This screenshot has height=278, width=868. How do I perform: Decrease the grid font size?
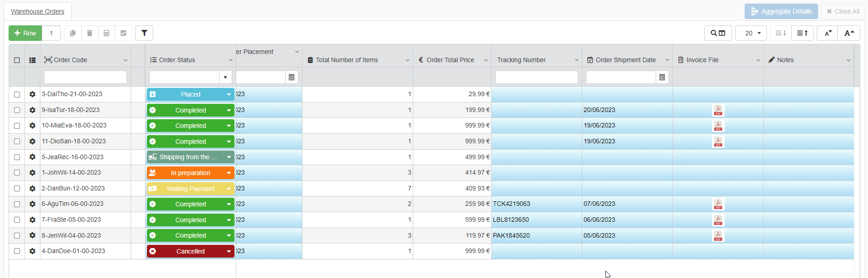click(828, 33)
